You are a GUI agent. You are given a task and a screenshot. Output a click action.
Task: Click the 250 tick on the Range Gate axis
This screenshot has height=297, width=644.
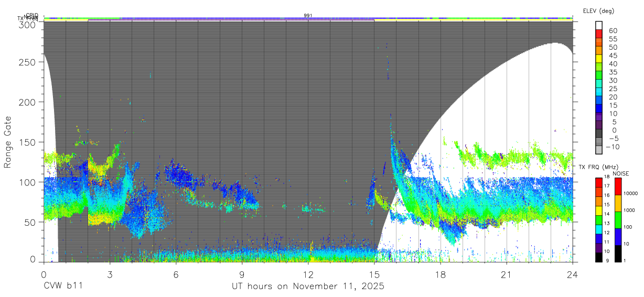click(x=27, y=62)
